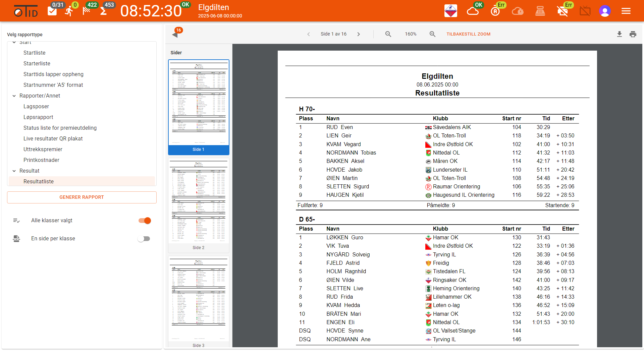
Task: Zoom in the report preview
Action: pos(432,34)
